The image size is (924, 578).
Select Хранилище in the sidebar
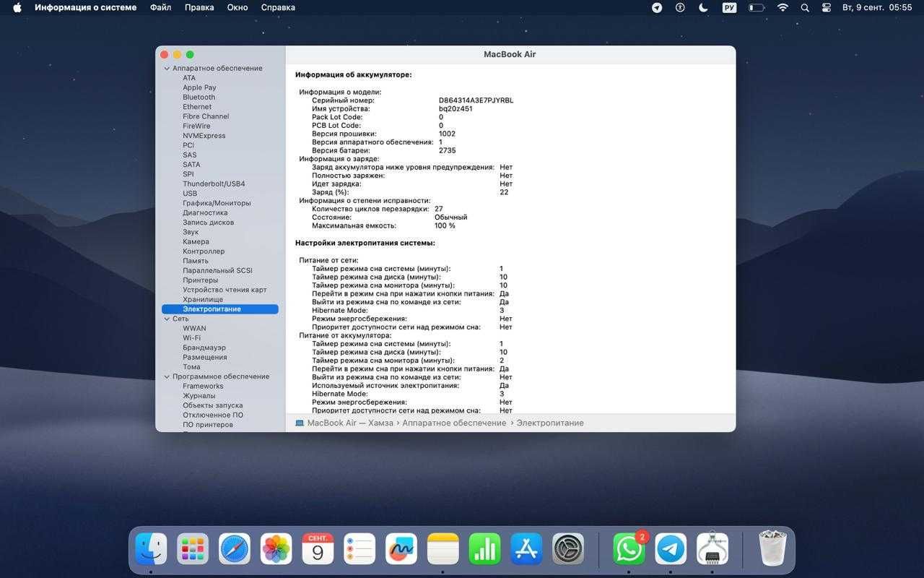coord(203,299)
